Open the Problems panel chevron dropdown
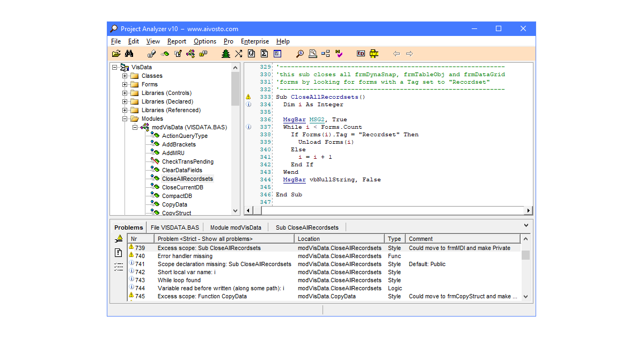The width and height of the screenshot is (644, 338). (526, 225)
